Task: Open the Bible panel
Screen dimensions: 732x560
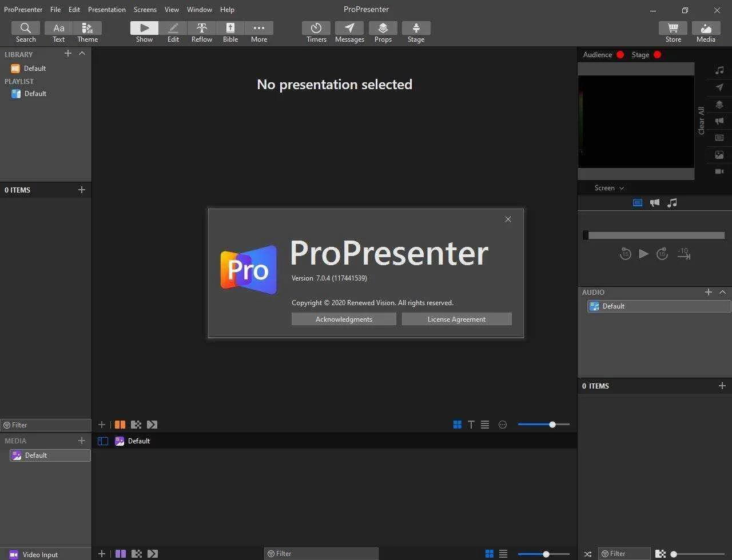Action: [230, 32]
